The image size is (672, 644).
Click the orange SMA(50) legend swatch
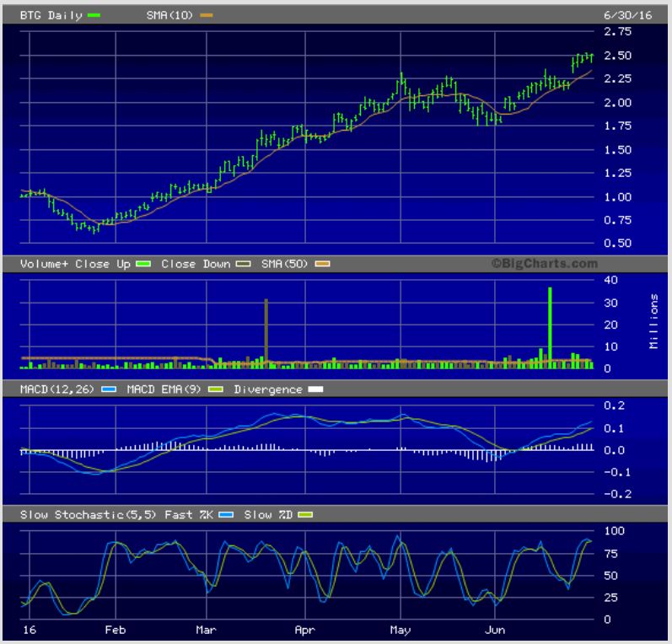(x=322, y=264)
